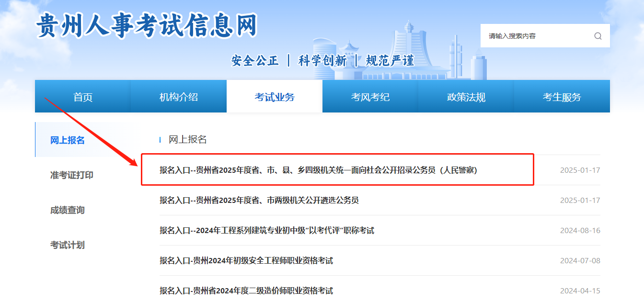The height and width of the screenshot is (302, 644).
Task: Select 网上报名 in the left sidebar
Action: pos(68,140)
